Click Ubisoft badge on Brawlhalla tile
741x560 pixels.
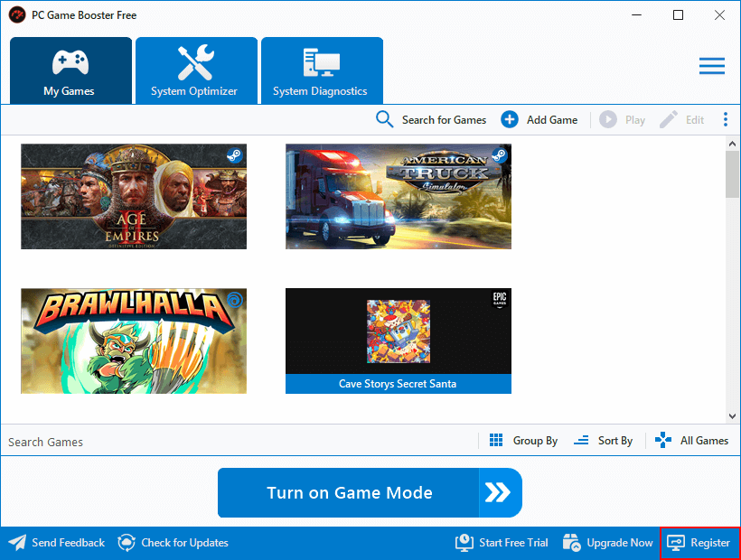235,299
